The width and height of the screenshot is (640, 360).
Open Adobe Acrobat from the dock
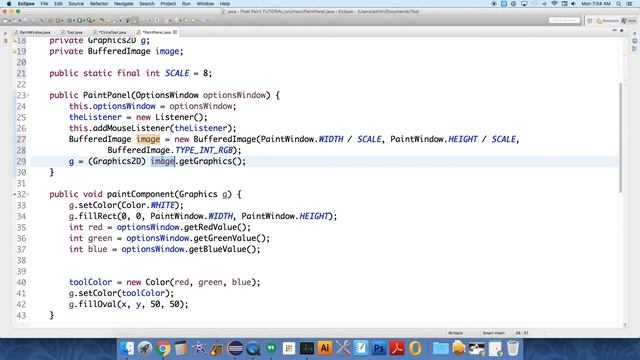pyautogui.click(x=397, y=348)
